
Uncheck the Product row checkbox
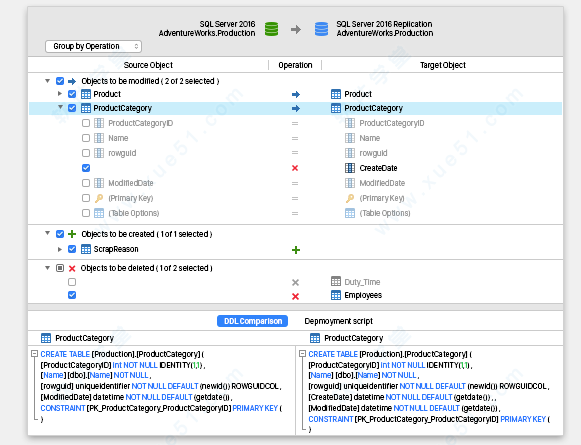[72, 94]
